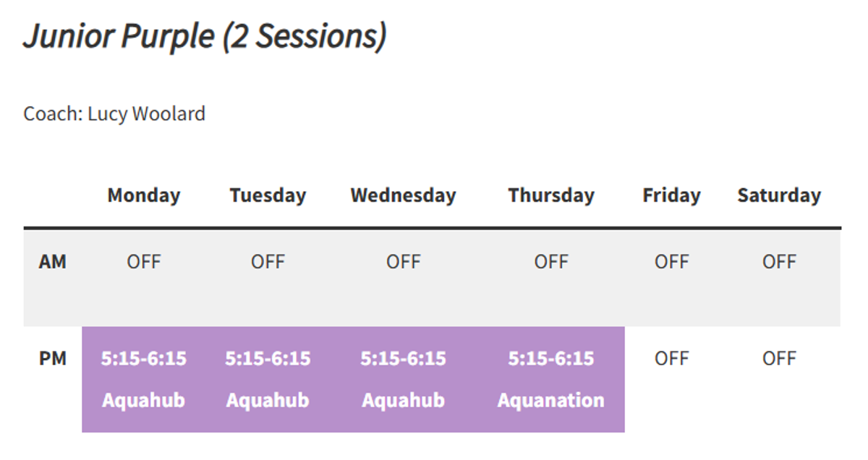Select Wednesday PM 5:15-6:15 Aquahub session cell
Screen dimensions: 868x460
pyautogui.click(x=403, y=380)
